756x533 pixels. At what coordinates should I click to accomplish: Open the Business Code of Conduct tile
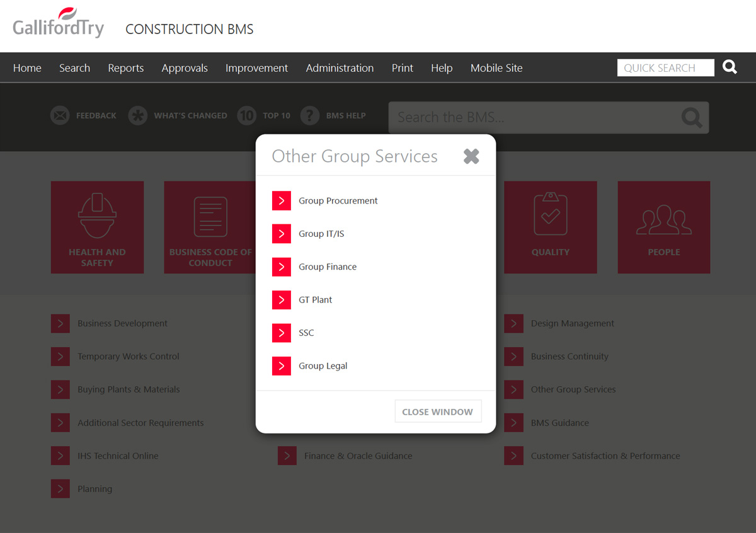pyautogui.click(x=210, y=227)
